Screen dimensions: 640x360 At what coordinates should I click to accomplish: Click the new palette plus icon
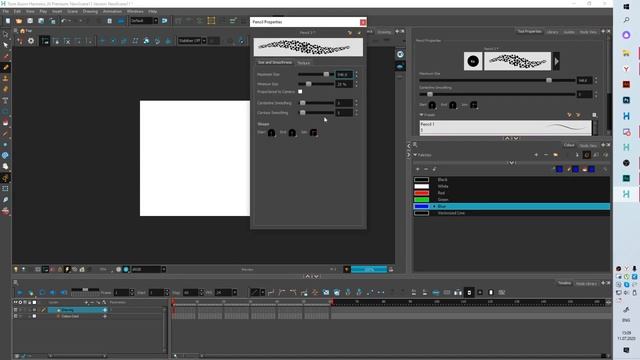536,155
